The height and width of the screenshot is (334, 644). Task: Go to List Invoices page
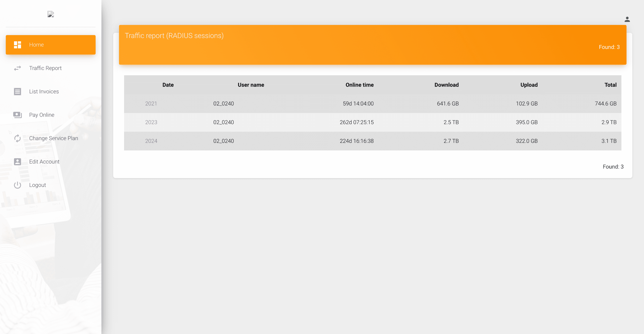pyautogui.click(x=44, y=92)
